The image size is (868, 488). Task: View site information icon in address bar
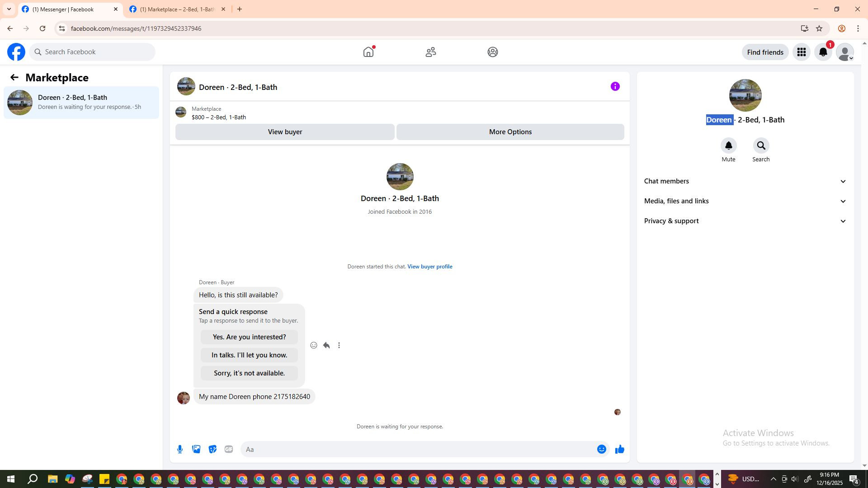[x=62, y=28]
